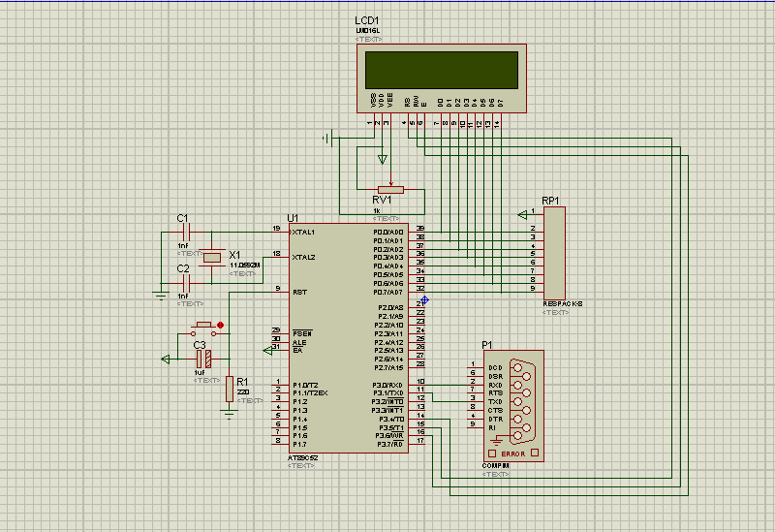Click the power terminal at RP1 pin 1
775x532 pixels.
522,215
